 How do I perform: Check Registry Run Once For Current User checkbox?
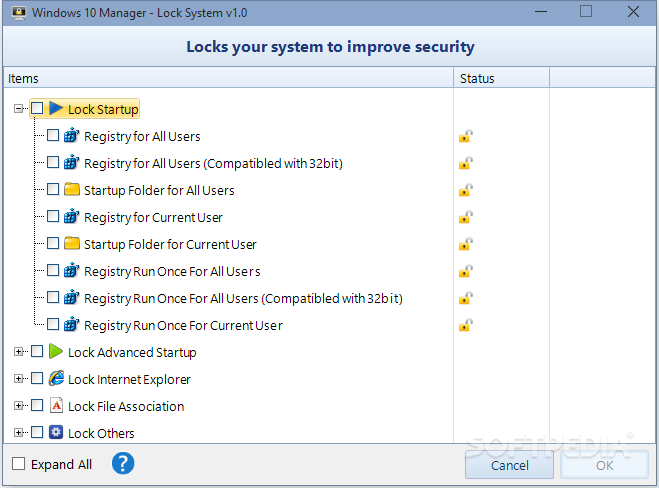click(53, 324)
